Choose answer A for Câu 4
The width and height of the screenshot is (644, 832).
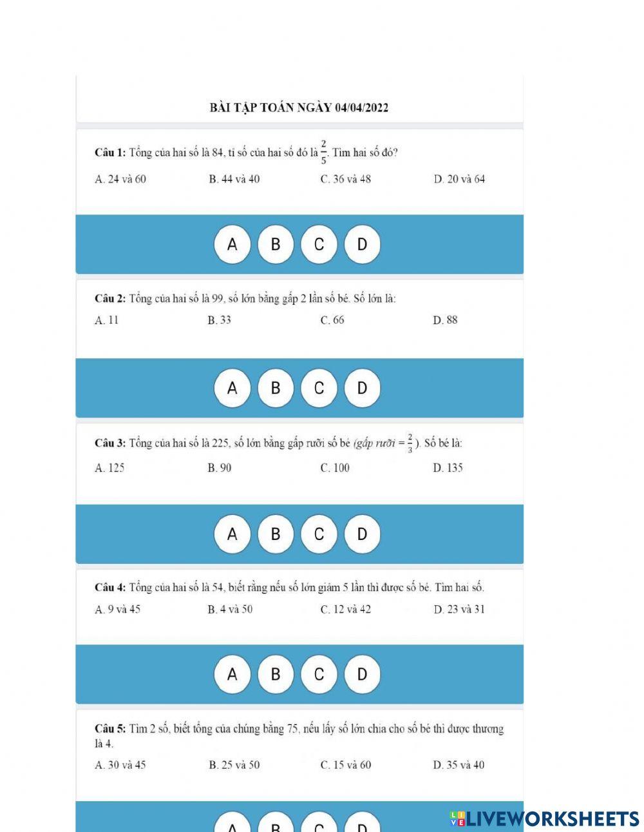point(232,674)
